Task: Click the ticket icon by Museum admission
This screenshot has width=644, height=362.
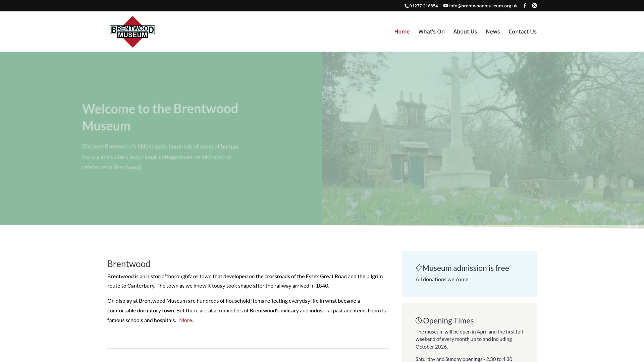Action: (x=419, y=267)
